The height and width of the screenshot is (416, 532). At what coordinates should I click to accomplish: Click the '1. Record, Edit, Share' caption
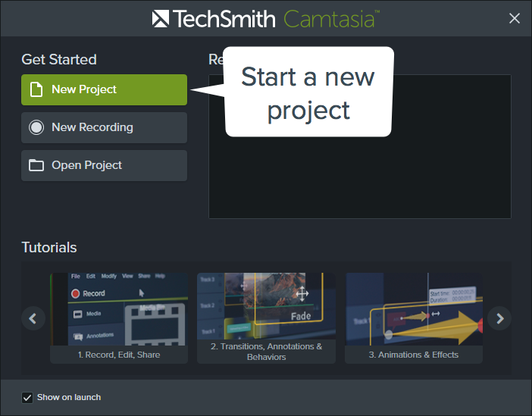119,355
